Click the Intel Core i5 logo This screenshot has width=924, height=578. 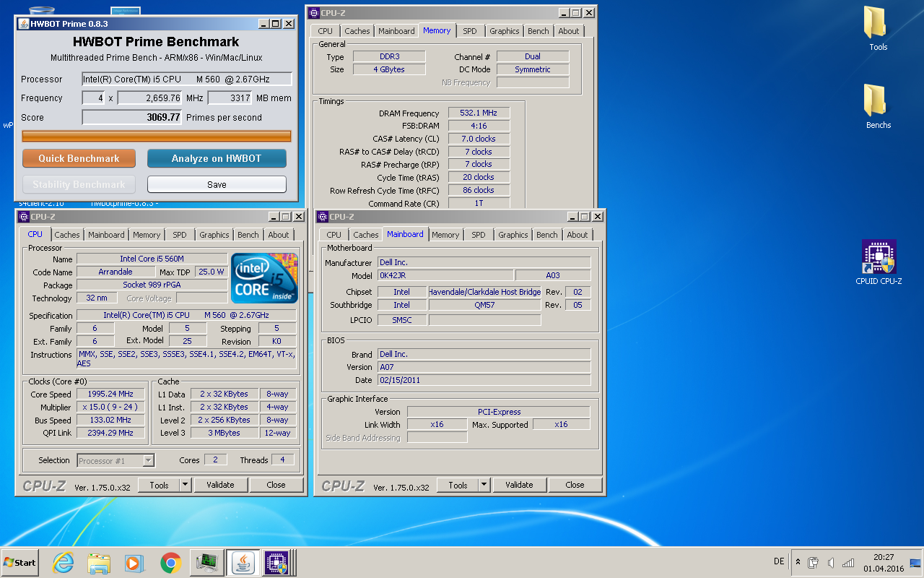pos(265,277)
